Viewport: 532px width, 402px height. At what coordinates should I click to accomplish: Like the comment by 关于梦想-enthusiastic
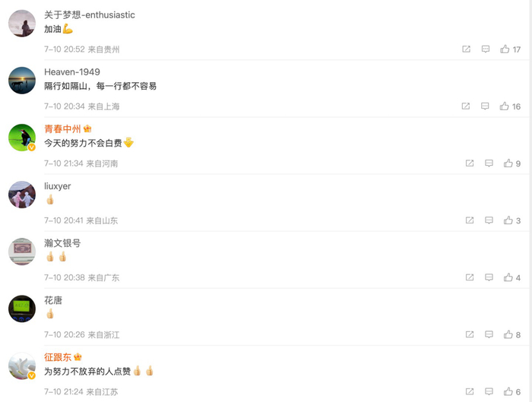(x=505, y=49)
